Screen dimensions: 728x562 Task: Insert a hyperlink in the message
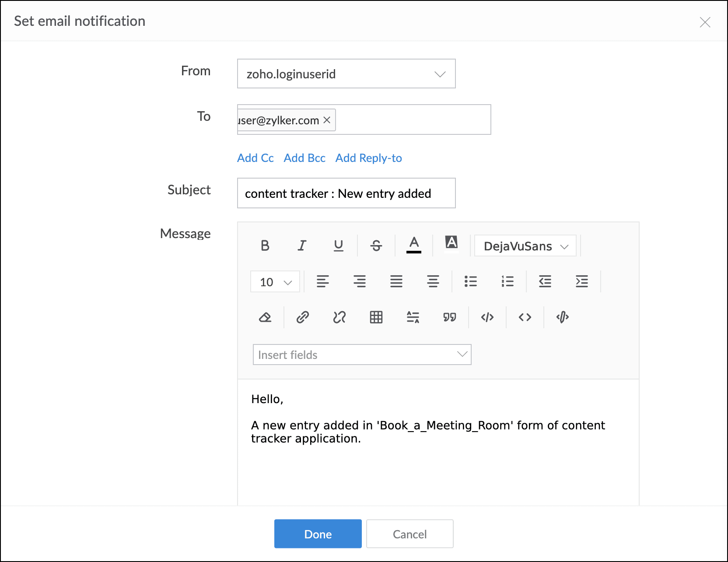pos(302,317)
